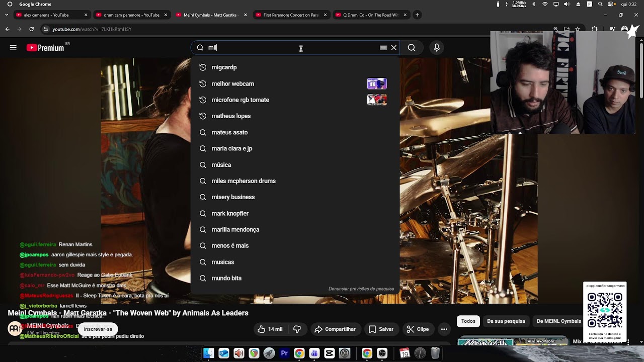Open Finder from the dock
This screenshot has height=362, width=644.
coord(209,353)
